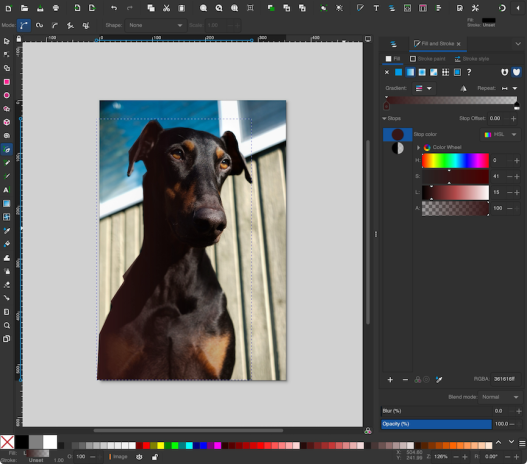Viewport: 527px width, 464px height.
Task: Choose radial gradient fill type
Action: click(x=422, y=72)
